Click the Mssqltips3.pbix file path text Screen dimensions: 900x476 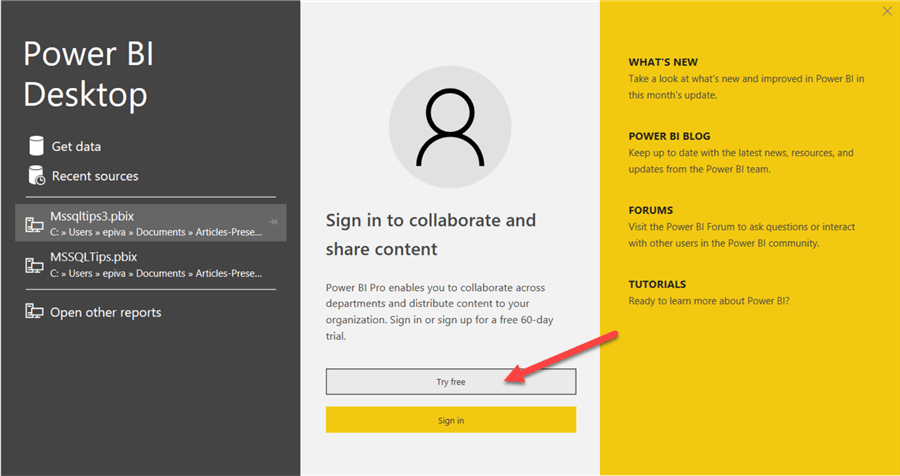point(156,232)
